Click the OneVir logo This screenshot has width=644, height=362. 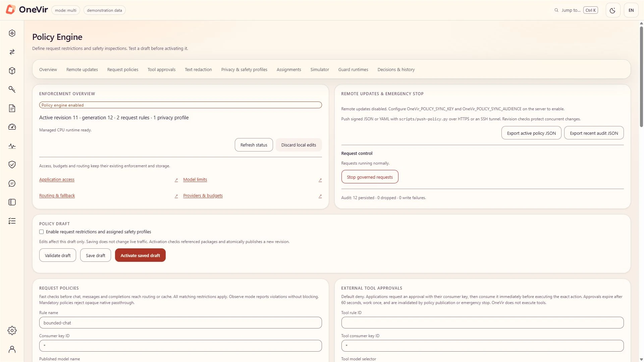pos(27,10)
